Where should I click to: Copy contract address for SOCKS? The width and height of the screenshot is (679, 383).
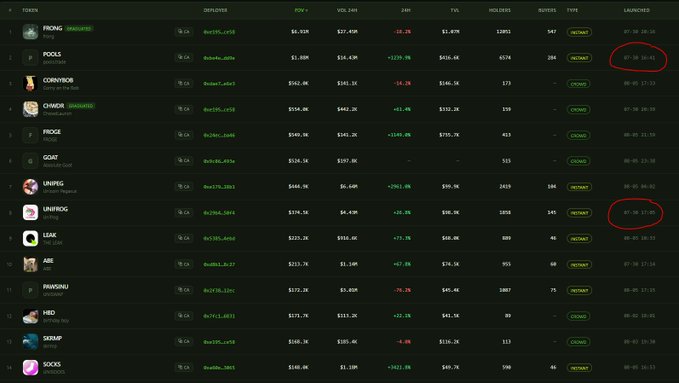pyautogui.click(x=184, y=367)
